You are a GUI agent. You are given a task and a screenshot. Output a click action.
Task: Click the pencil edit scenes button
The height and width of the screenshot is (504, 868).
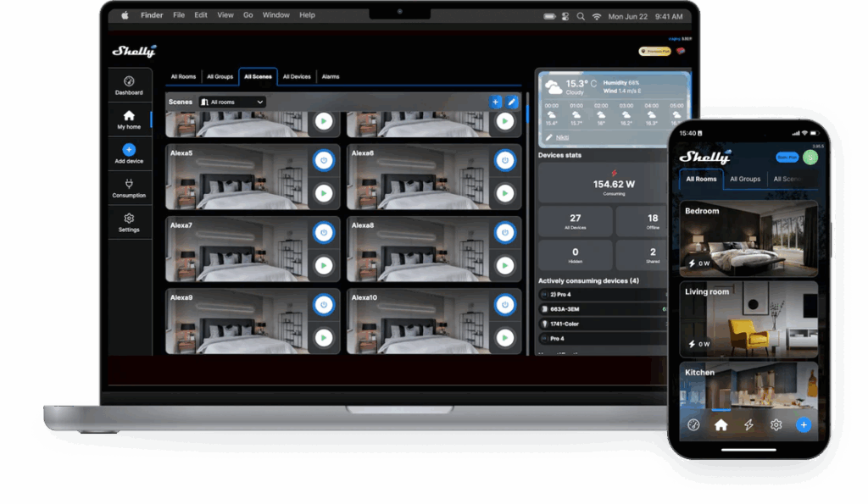511,102
